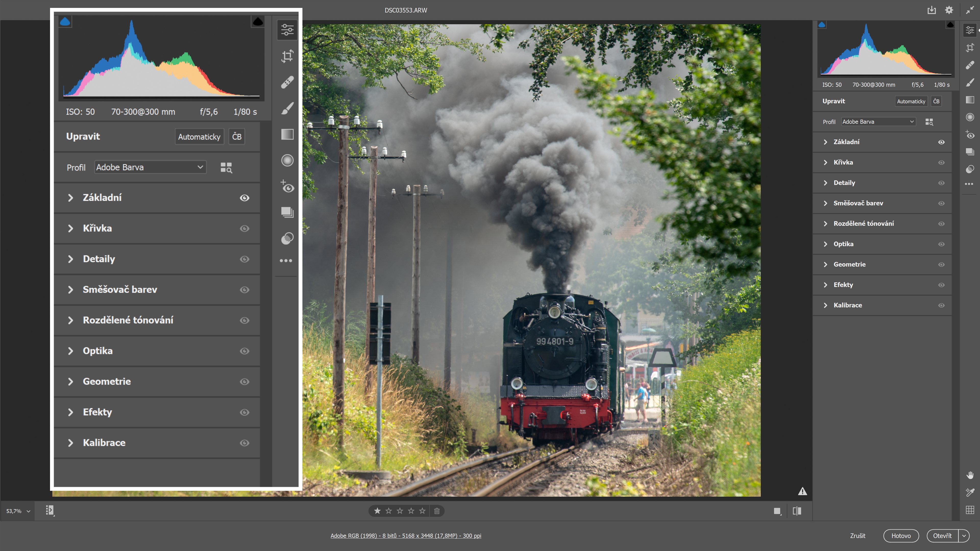Open Adobe Barva profile dropdown in right panel
The width and height of the screenshot is (980, 551).
pos(878,122)
